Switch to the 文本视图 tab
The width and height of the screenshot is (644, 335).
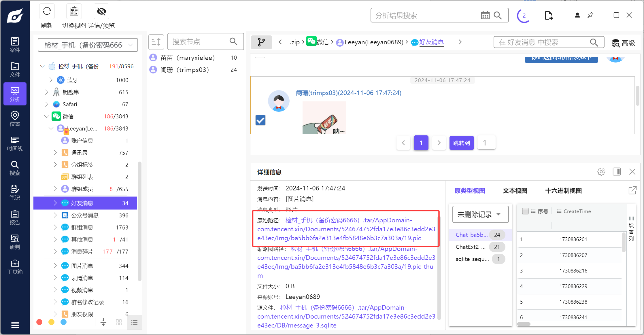515,191
